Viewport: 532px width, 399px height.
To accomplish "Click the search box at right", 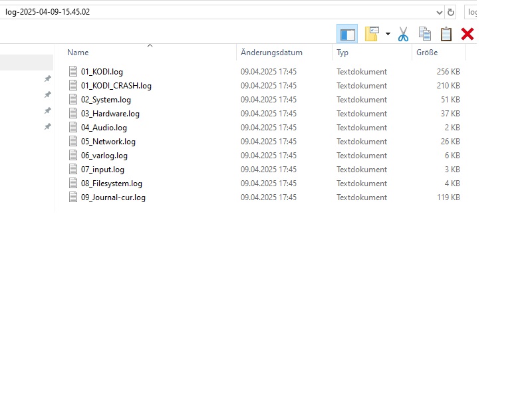I will (x=471, y=12).
